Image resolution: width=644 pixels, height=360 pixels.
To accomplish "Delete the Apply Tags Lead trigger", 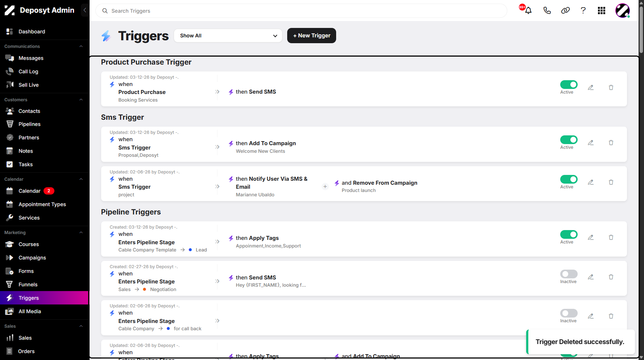I will pyautogui.click(x=611, y=237).
